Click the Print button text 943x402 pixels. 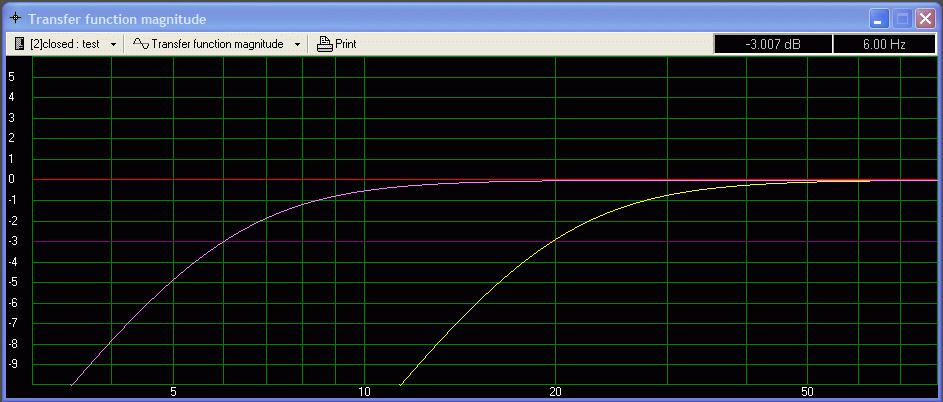(346, 44)
